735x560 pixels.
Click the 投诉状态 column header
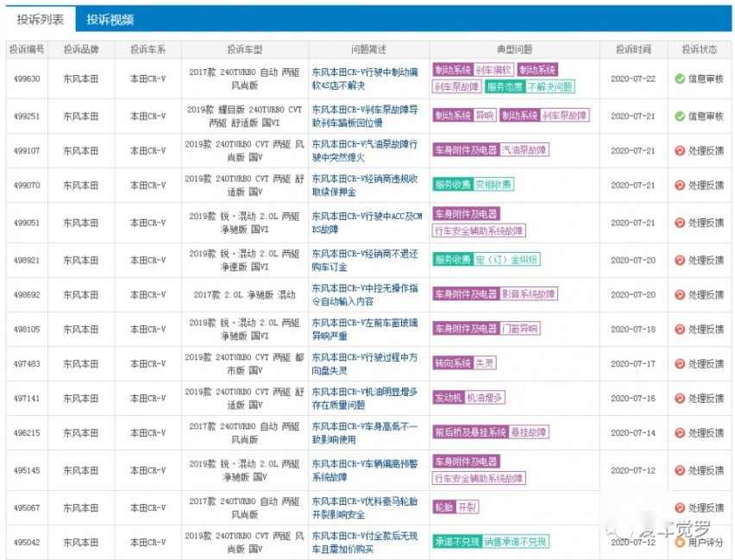700,50
